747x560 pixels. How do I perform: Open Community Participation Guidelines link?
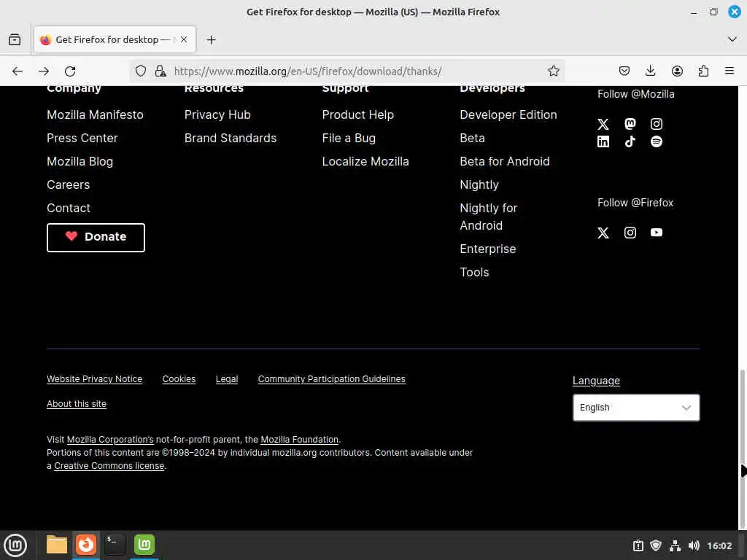pos(332,379)
